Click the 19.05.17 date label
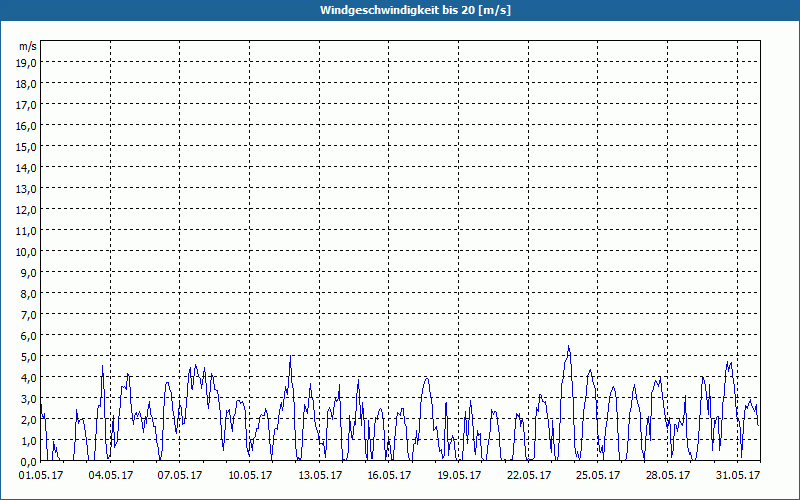 coord(459,476)
